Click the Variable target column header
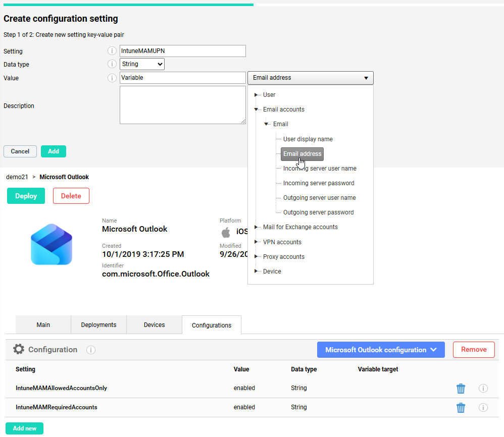 click(378, 369)
